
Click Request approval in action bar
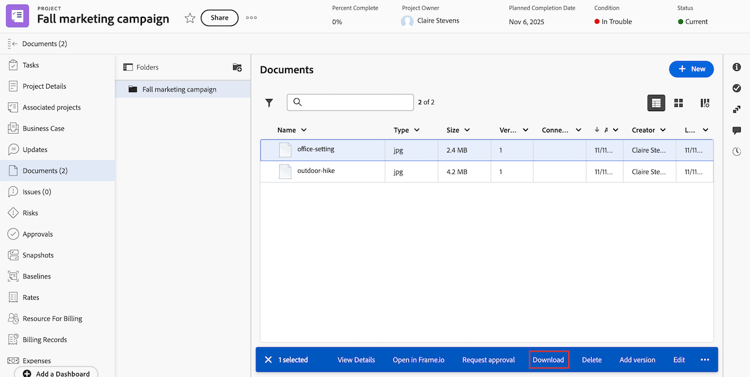tap(488, 360)
